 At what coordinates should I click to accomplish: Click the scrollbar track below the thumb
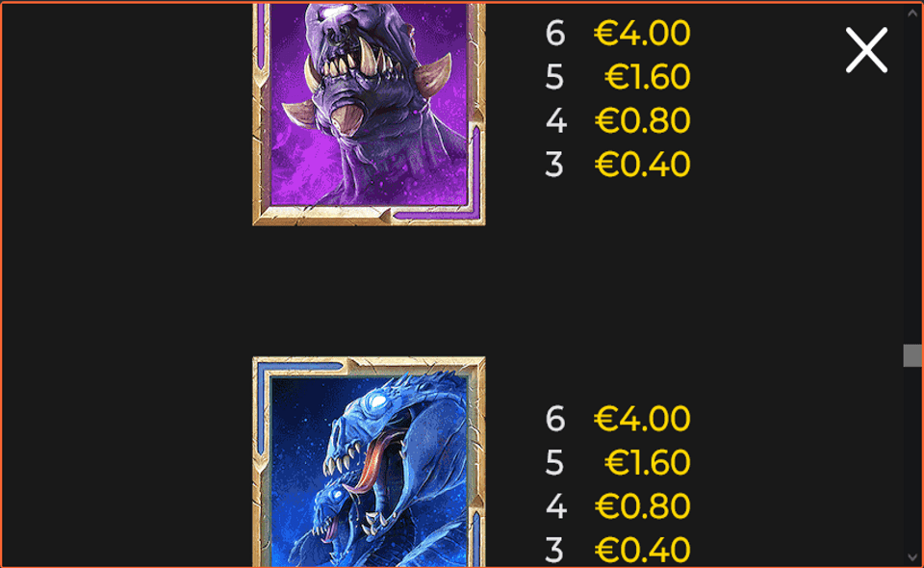912,458
